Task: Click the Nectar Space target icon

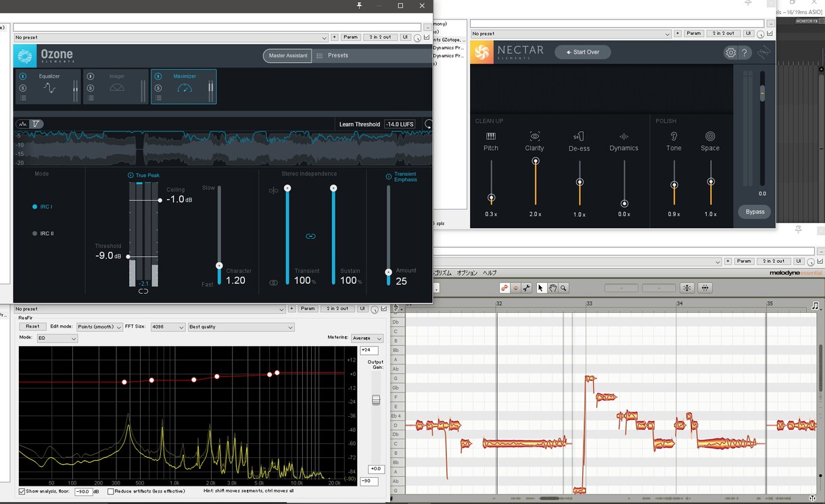Action: point(710,136)
